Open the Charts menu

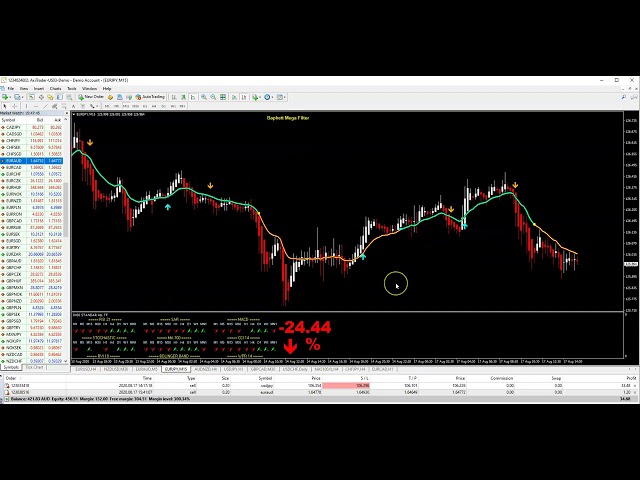point(55,88)
